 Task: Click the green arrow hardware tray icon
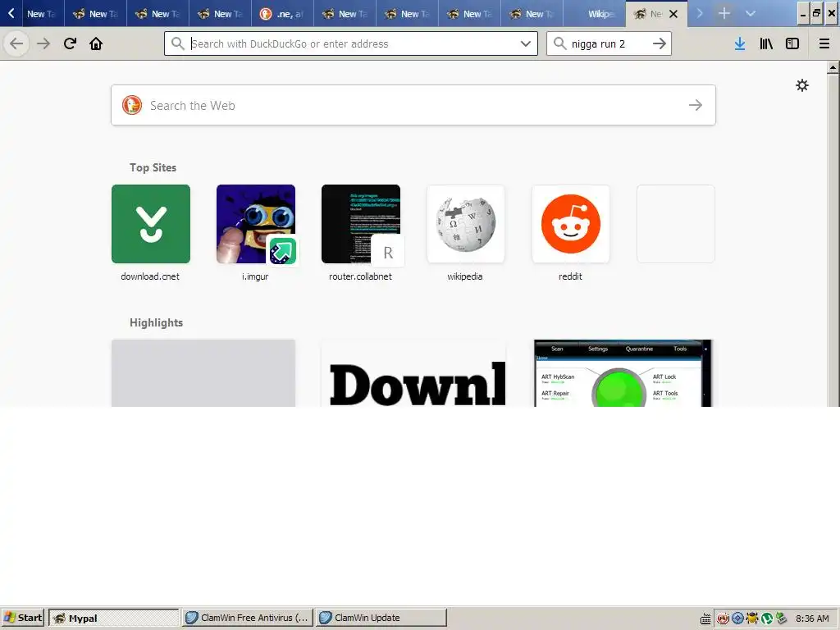pyautogui.click(x=781, y=619)
